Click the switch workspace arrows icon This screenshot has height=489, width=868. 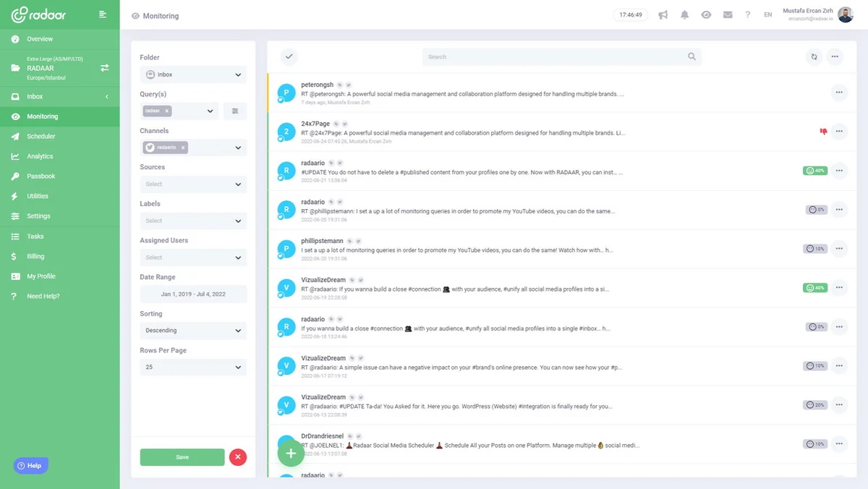[105, 67]
